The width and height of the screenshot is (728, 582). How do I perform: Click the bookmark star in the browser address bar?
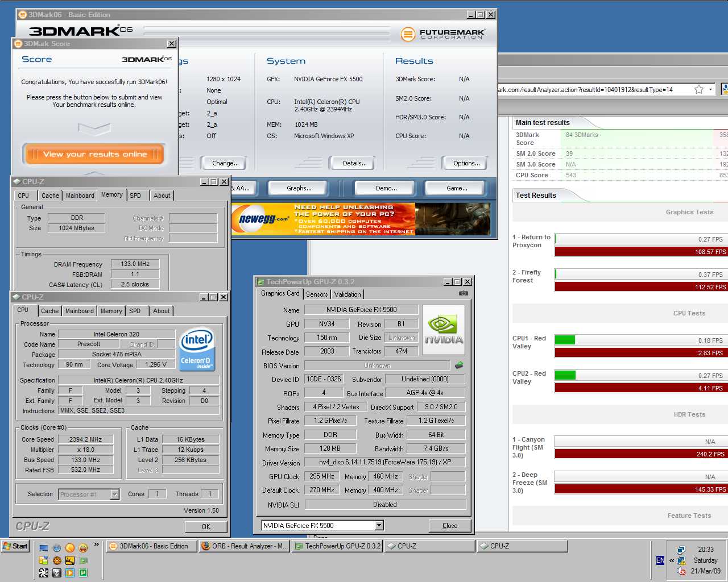click(699, 89)
